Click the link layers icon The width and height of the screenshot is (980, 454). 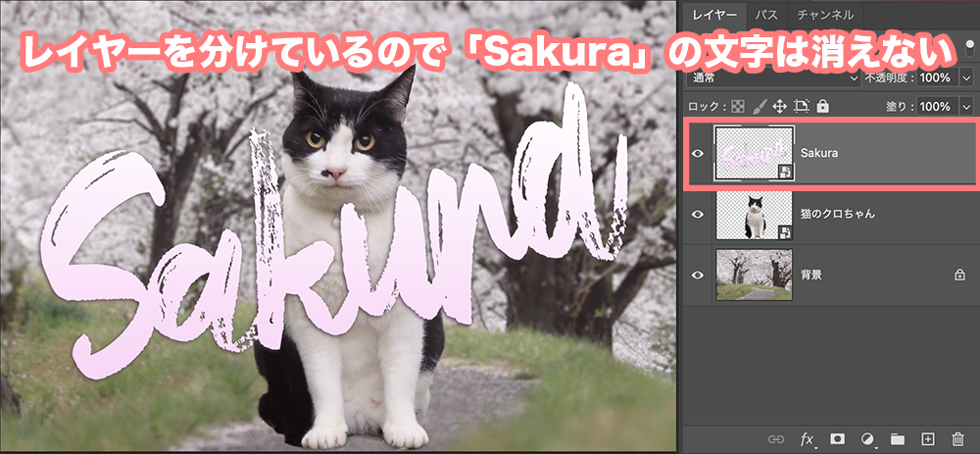tap(775, 438)
